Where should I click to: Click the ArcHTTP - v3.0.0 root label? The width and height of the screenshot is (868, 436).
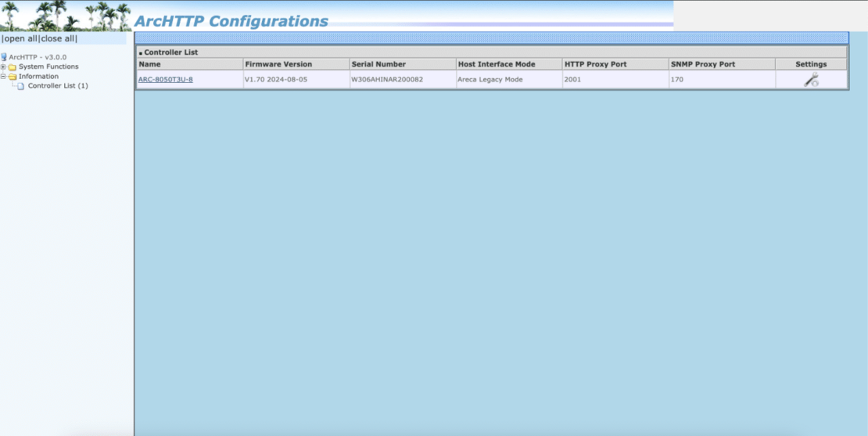click(x=38, y=57)
